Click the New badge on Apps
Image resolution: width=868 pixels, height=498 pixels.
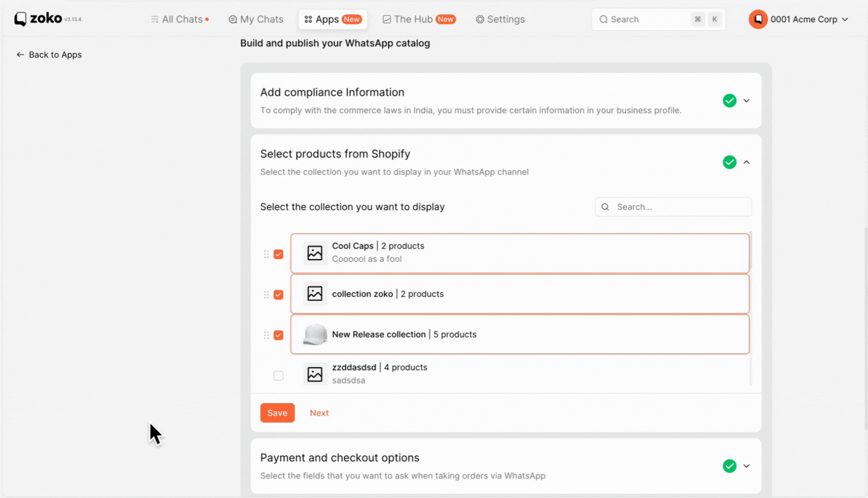(x=351, y=19)
